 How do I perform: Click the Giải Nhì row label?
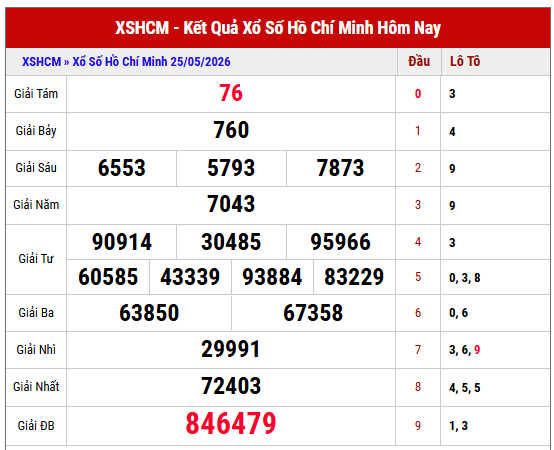click(x=36, y=350)
